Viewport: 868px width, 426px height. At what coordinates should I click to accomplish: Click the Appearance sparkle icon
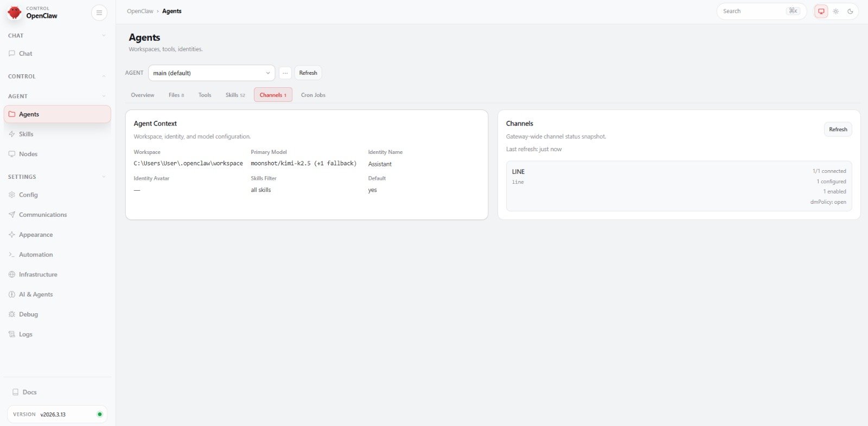(12, 235)
